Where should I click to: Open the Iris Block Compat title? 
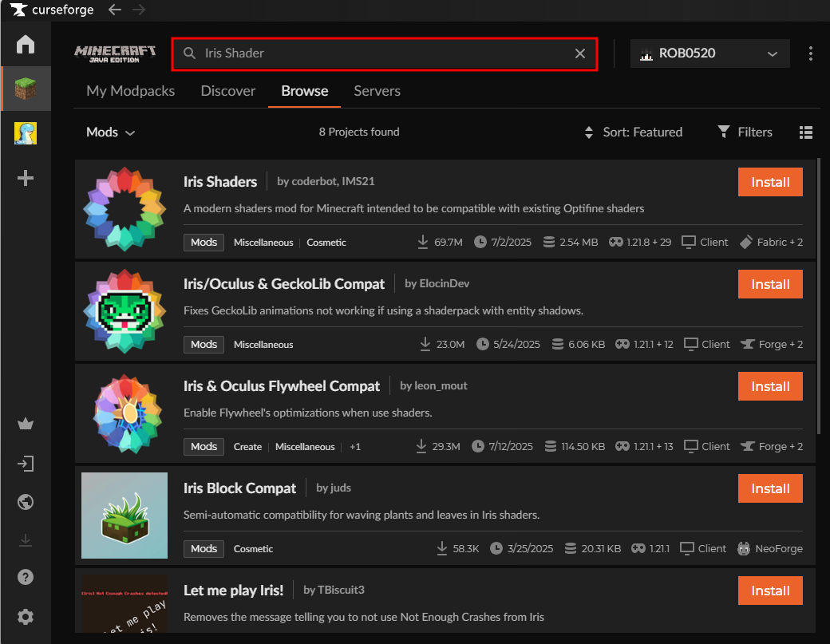coord(239,488)
